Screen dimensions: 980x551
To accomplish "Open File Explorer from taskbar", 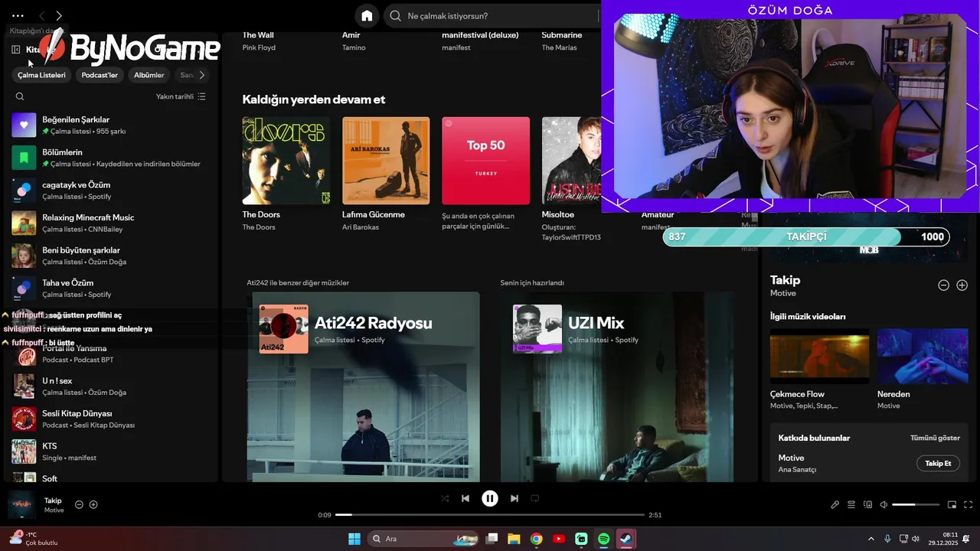I will (514, 539).
